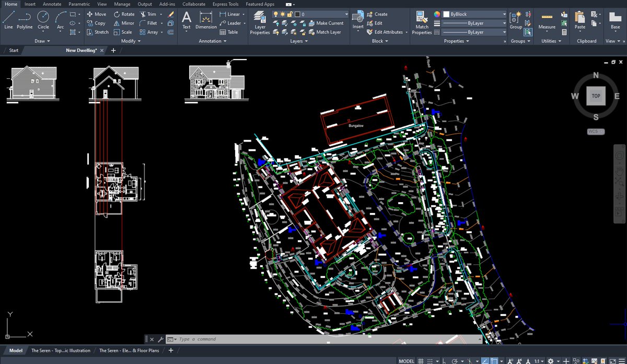
Task: Open the Quick Calculator icon
Action: [564, 32]
